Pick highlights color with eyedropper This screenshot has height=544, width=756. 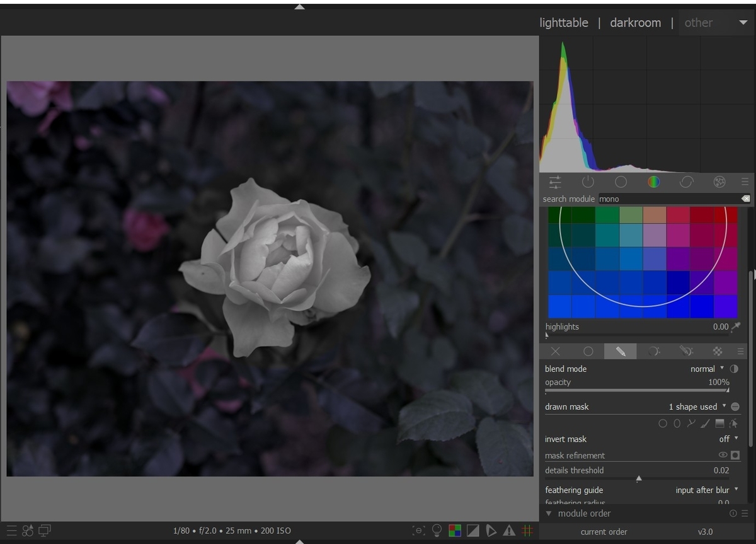(x=736, y=327)
